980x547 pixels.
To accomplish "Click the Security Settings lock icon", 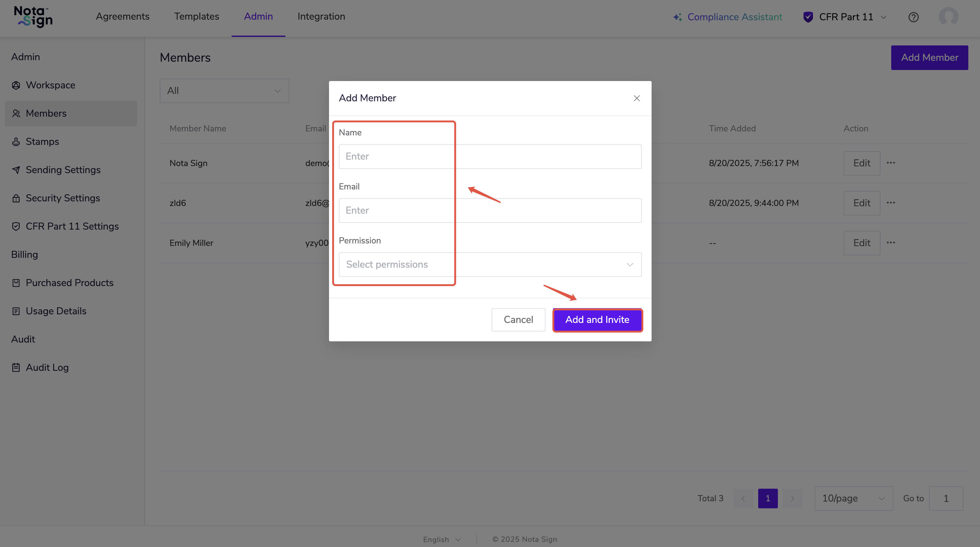I will point(16,198).
